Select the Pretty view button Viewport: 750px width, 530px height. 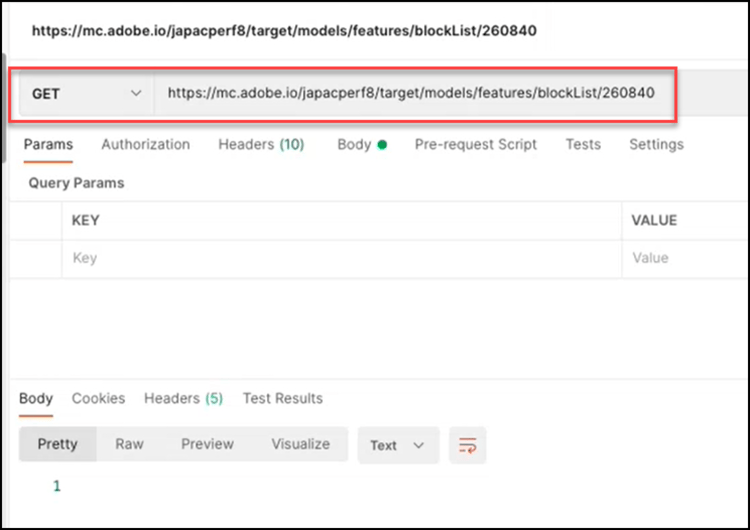pyautogui.click(x=57, y=444)
